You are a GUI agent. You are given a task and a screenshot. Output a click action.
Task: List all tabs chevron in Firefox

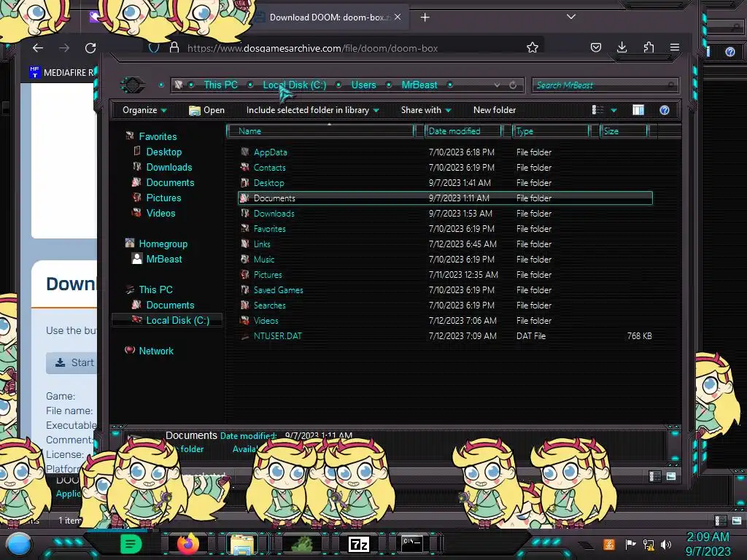tap(571, 17)
